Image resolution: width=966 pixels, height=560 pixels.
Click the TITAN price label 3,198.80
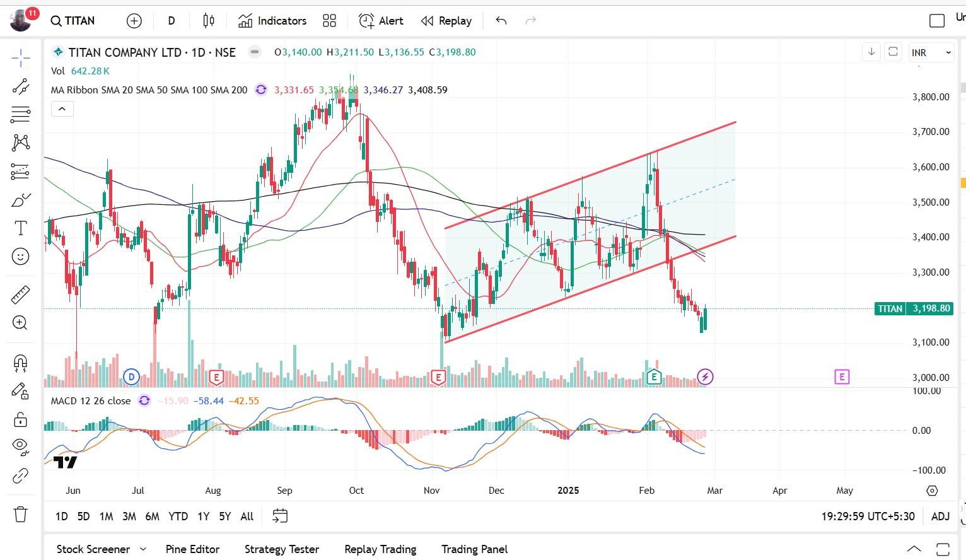click(914, 308)
